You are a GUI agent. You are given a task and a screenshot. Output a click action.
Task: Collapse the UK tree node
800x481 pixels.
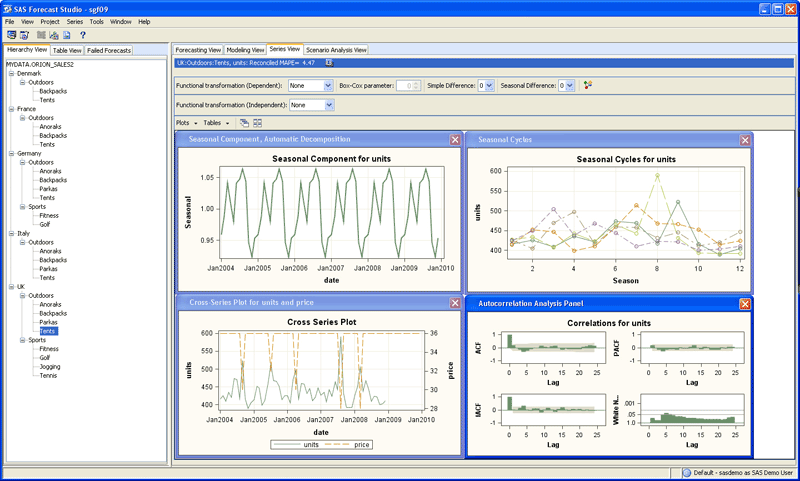pyautogui.click(x=11, y=287)
